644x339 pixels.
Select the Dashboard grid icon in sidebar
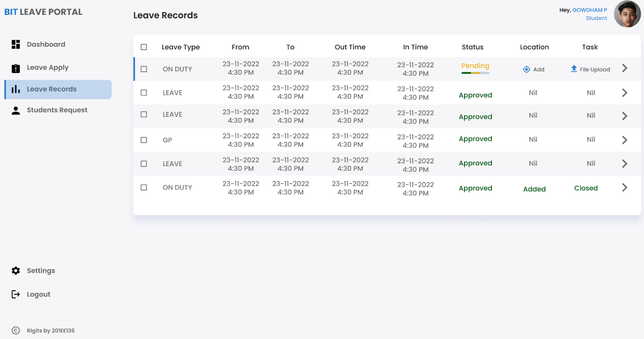coord(15,44)
